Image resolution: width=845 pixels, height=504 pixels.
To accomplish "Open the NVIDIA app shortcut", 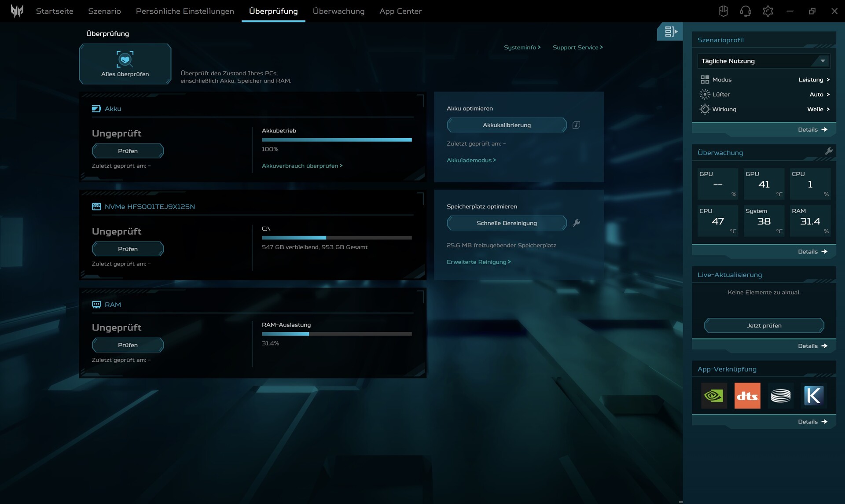I will 713,396.
